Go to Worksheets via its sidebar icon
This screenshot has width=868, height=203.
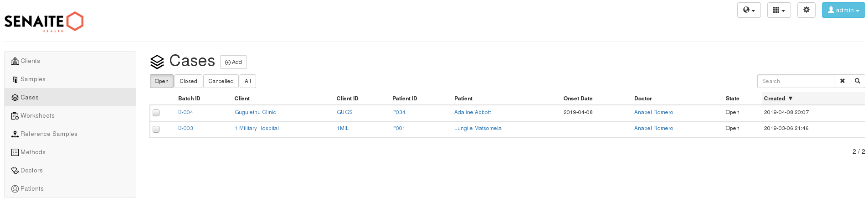pos(15,116)
